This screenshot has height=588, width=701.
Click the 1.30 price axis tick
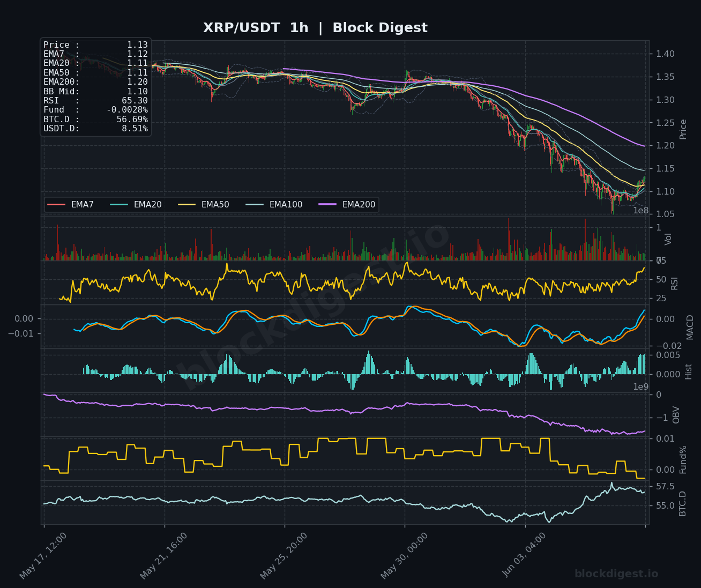click(x=665, y=100)
